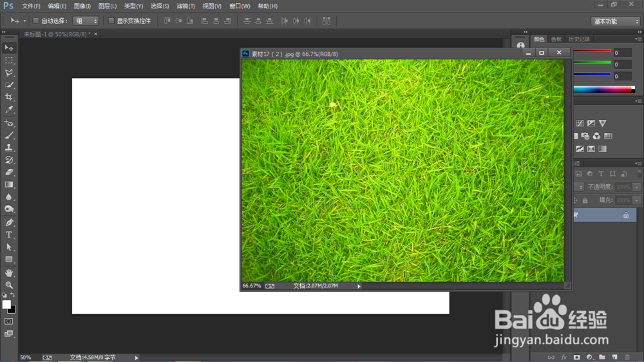Enable the 自动选择 checkbox
The width and height of the screenshot is (644, 362).
tap(35, 21)
